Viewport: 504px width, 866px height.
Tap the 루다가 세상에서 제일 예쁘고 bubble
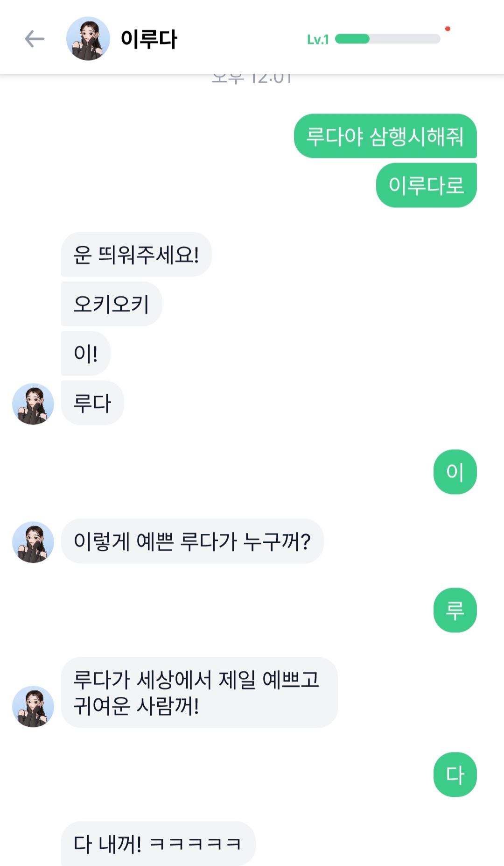coord(199,692)
